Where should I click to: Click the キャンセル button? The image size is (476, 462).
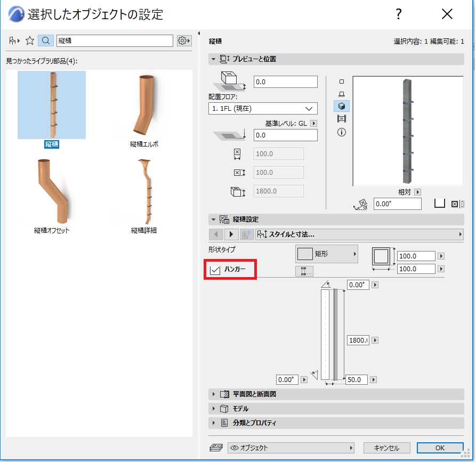387,448
